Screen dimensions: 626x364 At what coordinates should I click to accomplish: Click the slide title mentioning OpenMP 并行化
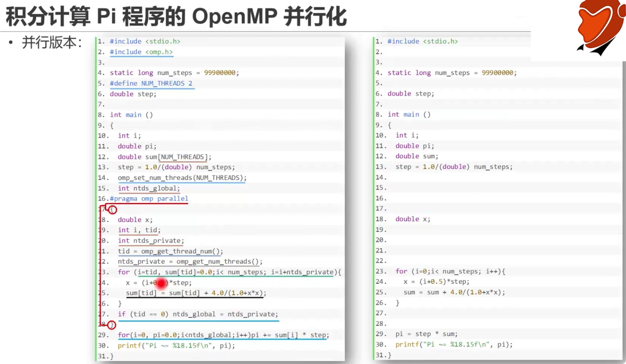tap(176, 17)
